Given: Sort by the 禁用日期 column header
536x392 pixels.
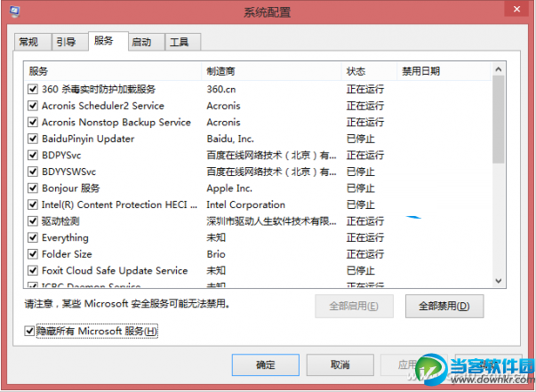Looking at the screenshot, I should click(444, 71).
